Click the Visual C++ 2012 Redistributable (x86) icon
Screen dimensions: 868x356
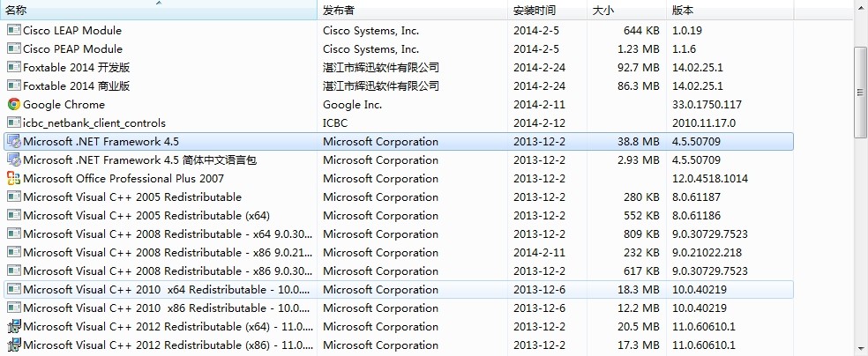[14, 345]
